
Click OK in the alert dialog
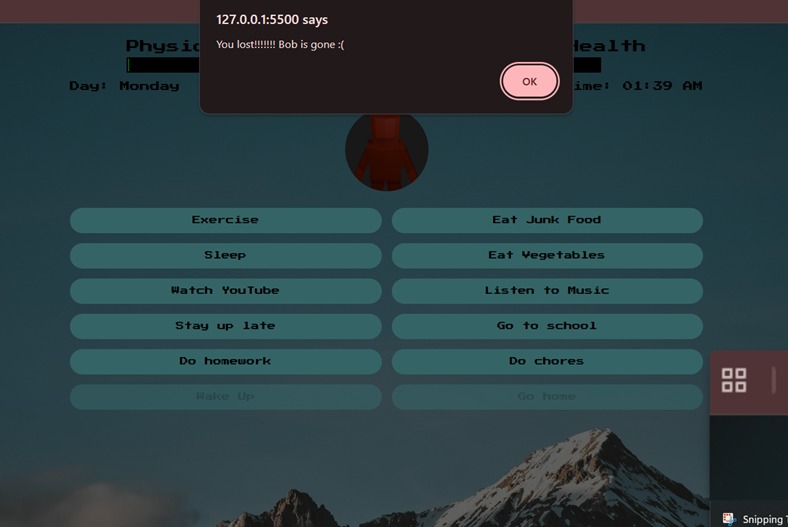(529, 81)
